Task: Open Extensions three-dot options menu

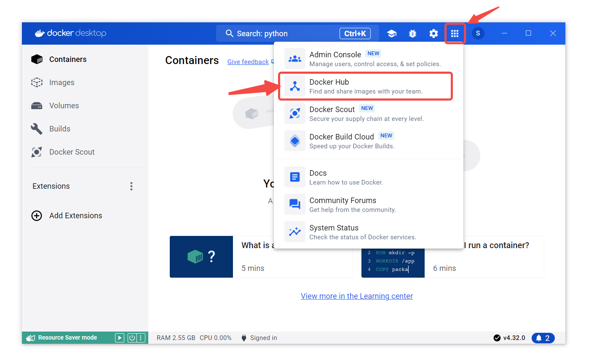Action: tap(131, 186)
